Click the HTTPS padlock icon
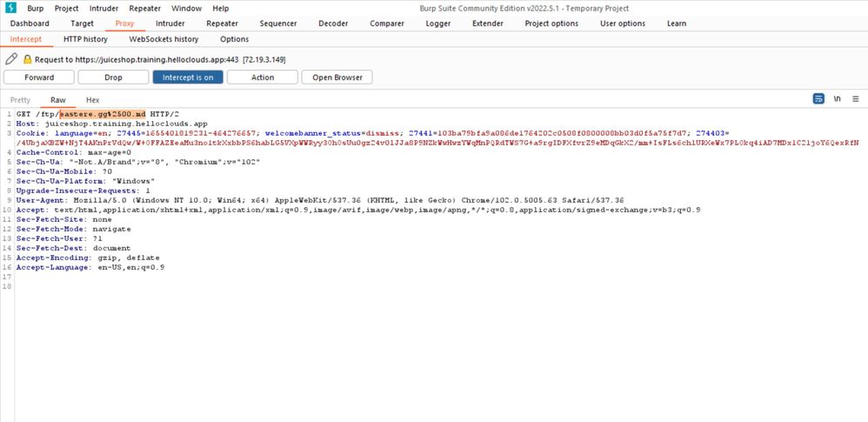This screenshot has width=868, height=422. pos(27,59)
